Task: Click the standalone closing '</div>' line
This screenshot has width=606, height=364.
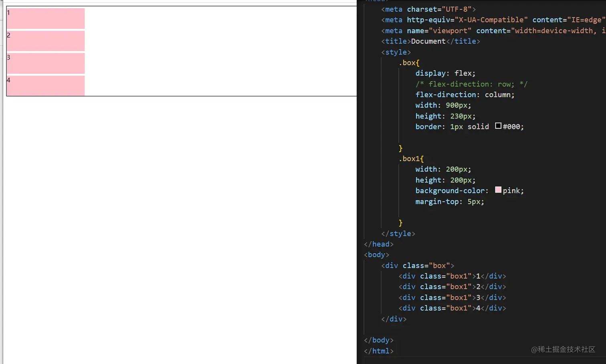Action: pyautogui.click(x=394, y=319)
